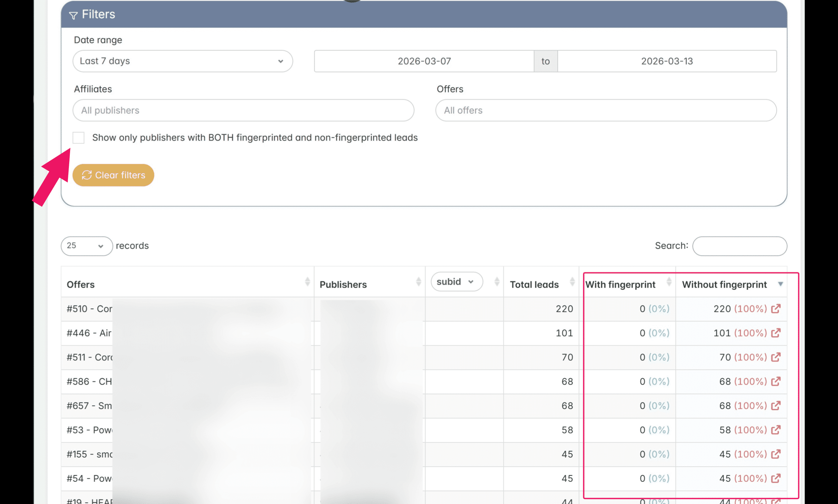
Task: Open external link icon in #54 row
Action: [x=776, y=478]
